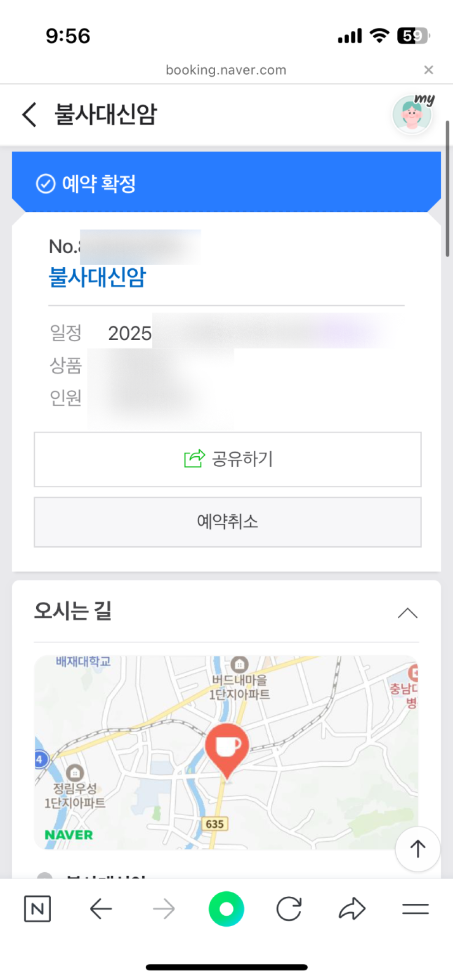Click the 예약취소 button

click(x=227, y=522)
